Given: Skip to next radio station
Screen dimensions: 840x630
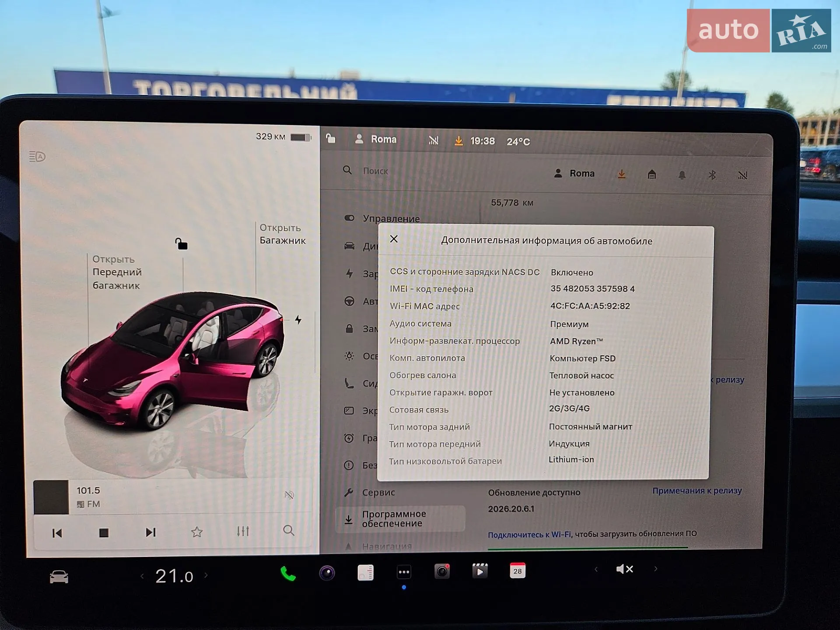Looking at the screenshot, I should 150,532.
